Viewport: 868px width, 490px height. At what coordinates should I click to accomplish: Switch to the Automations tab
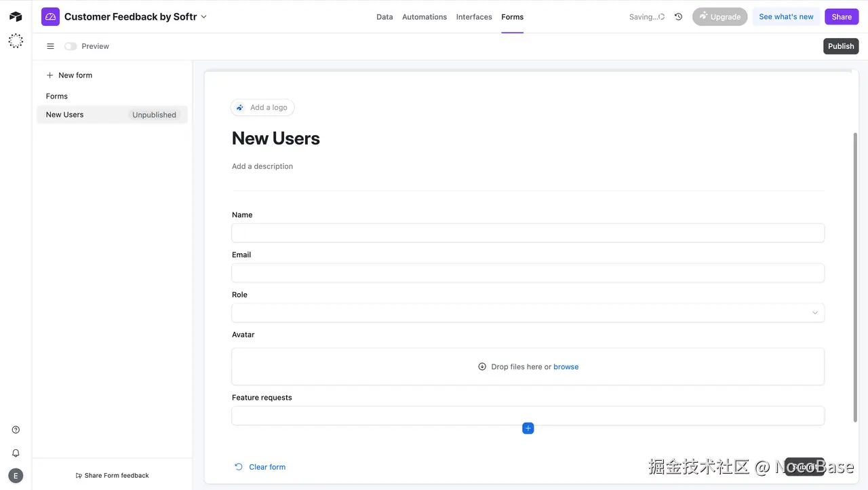[424, 17]
